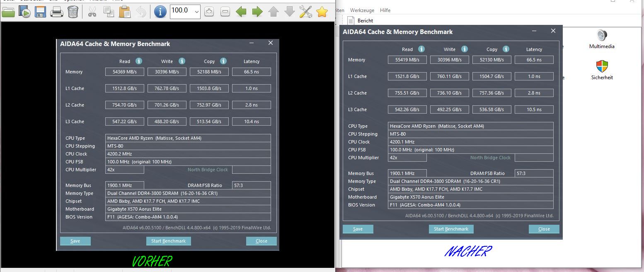Open a file with the green folder icon
644x272 pixels.
click(x=8, y=12)
